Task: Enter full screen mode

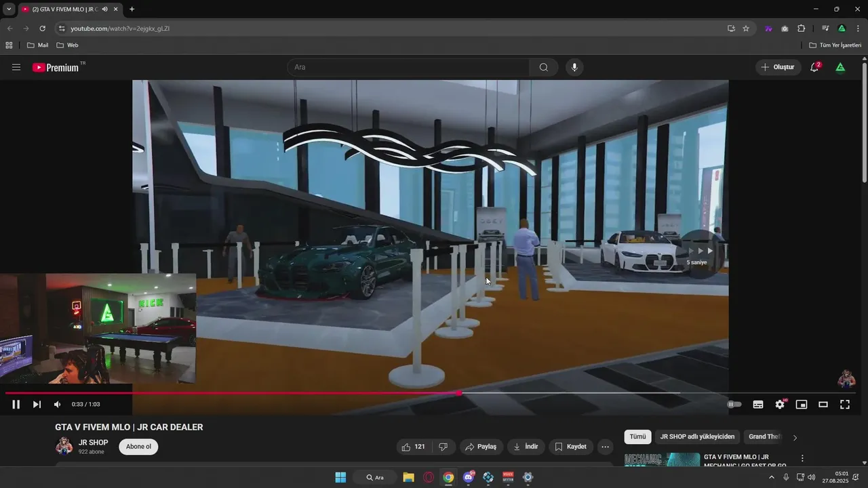Action: [x=845, y=404]
